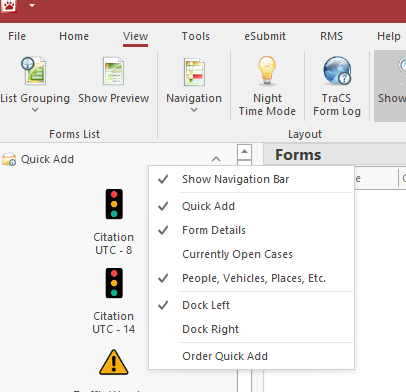
Task: Click the TraCS paw app icon
Action: click(9, 6)
